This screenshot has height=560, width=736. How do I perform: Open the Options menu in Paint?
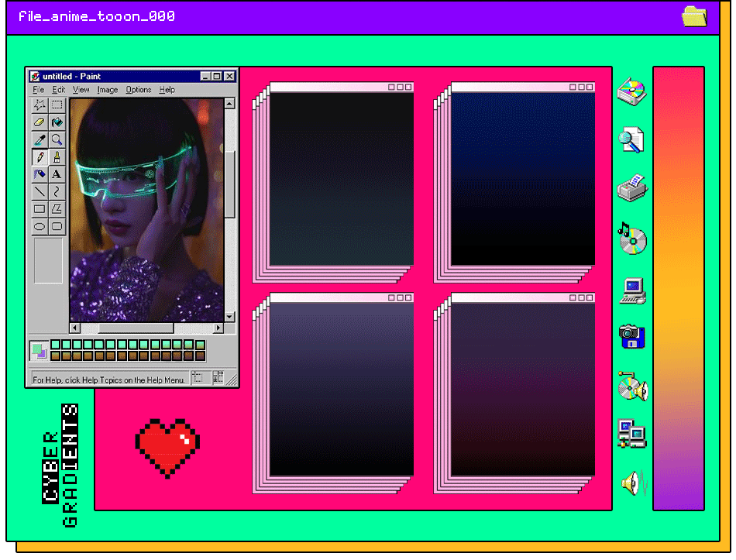(139, 90)
